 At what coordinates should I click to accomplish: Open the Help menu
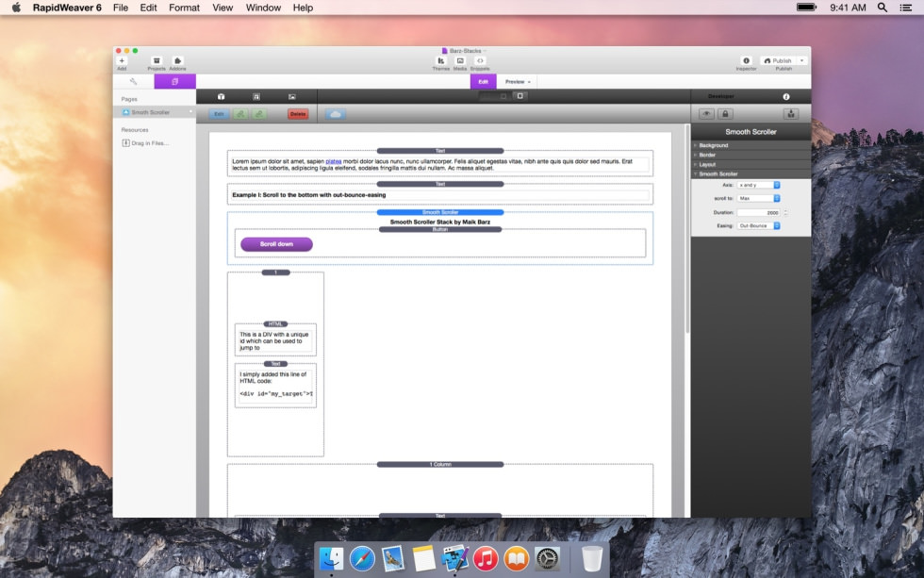tap(303, 8)
